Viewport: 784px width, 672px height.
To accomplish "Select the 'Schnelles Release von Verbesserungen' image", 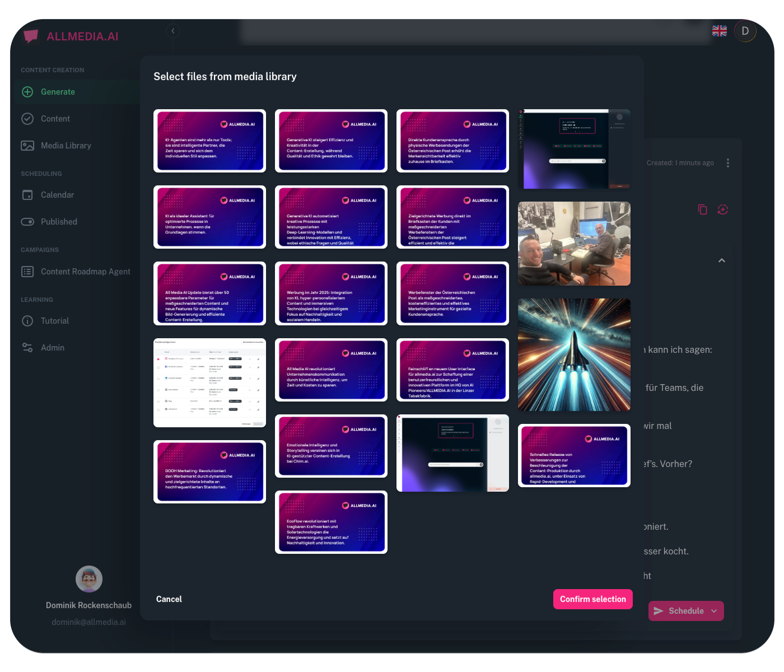I will point(574,455).
